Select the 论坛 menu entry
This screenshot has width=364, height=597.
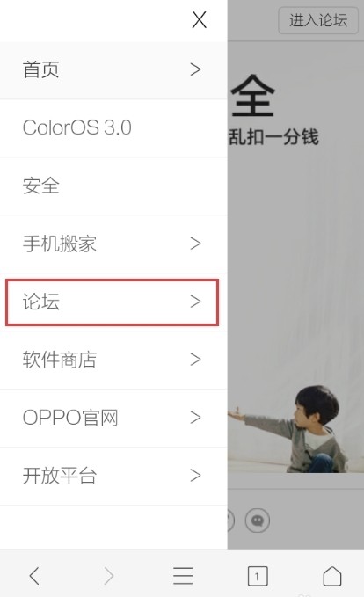click(113, 302)
